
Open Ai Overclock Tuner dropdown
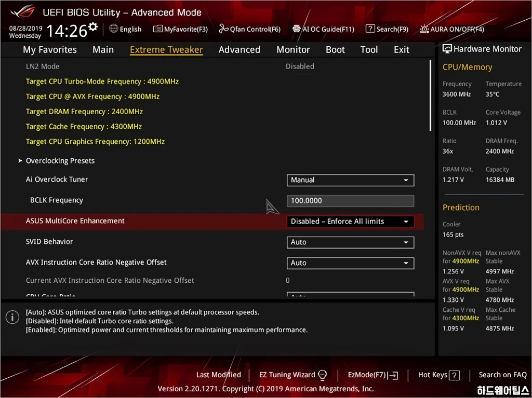tap(350, 180)
